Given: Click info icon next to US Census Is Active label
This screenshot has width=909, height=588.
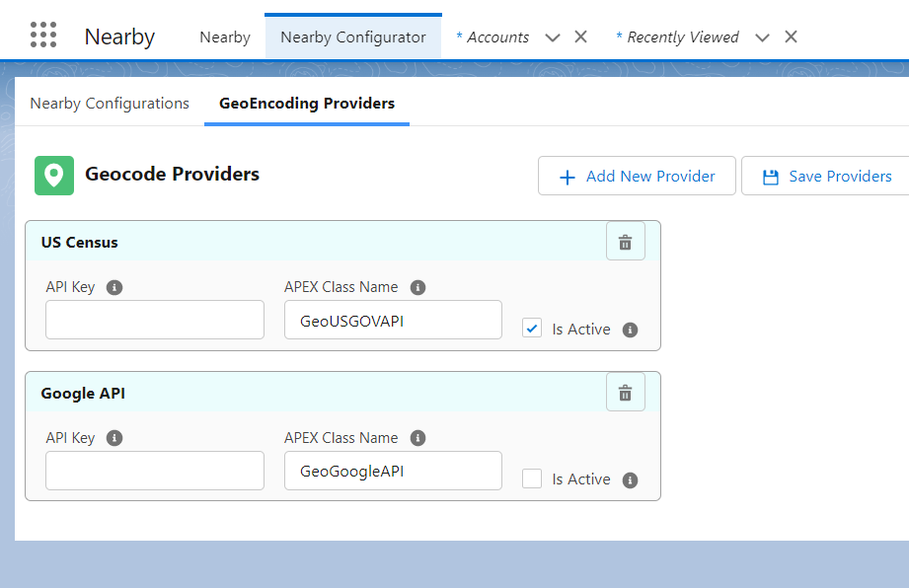Looking at the screenshot, I should click(x=629, y=330).
